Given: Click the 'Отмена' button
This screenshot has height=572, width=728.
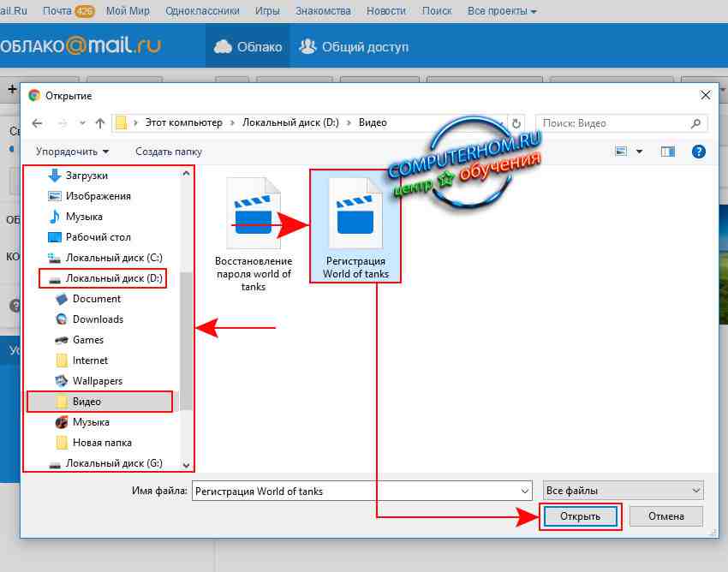Looking at the screenshot, I should click(665, 516).
